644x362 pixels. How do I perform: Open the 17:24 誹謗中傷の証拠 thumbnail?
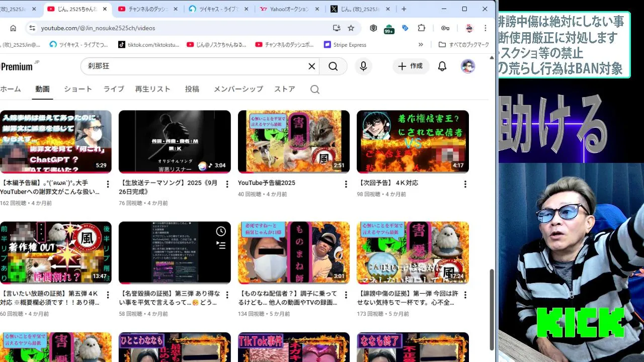click(413, 253)
